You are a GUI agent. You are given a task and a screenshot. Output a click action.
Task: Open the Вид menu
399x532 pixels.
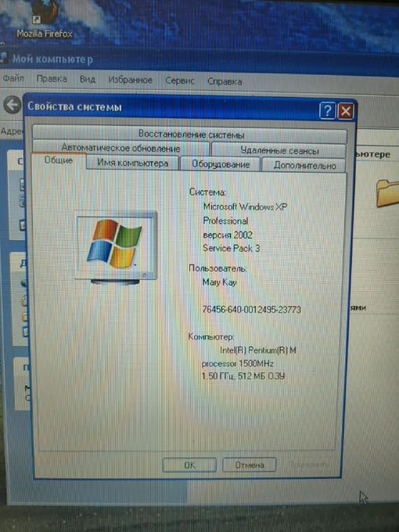88,79
